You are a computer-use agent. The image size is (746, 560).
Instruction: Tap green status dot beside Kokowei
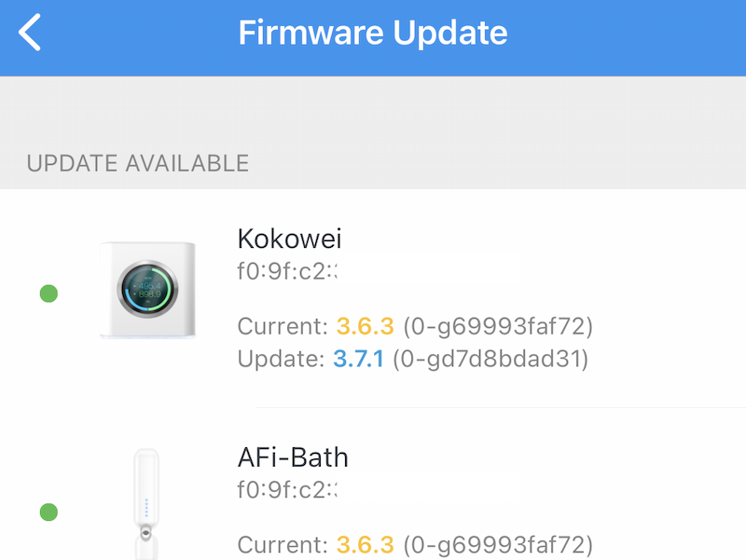(x=49, y=294)
